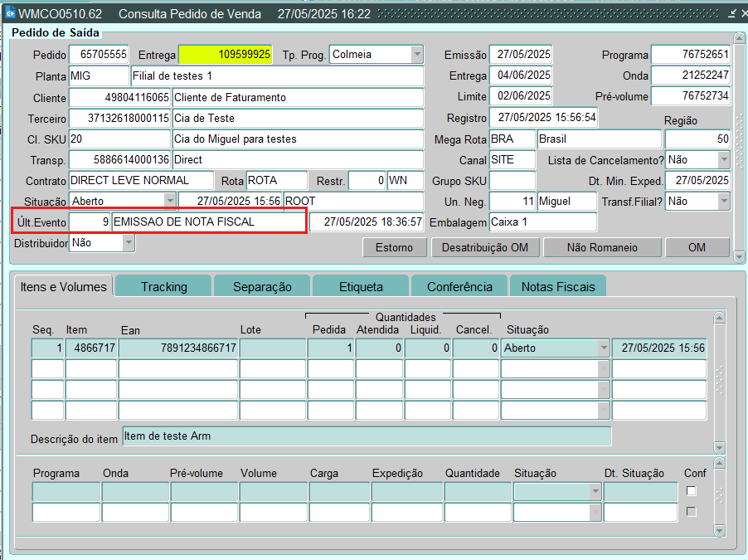
Task: Click the Terceiro code 37132618000115
Action: click(119, 118)
